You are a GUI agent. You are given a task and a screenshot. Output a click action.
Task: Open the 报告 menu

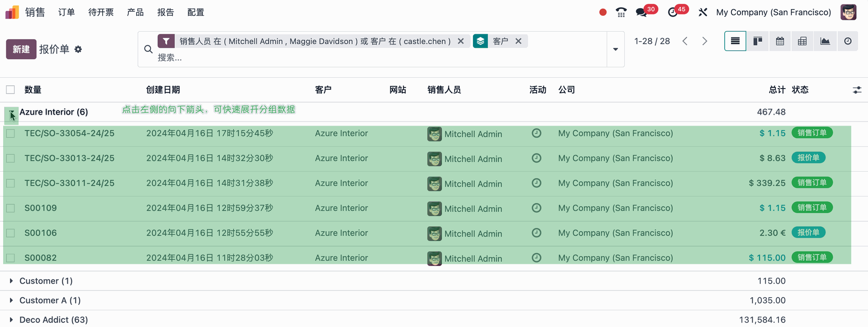coord(165,12)
